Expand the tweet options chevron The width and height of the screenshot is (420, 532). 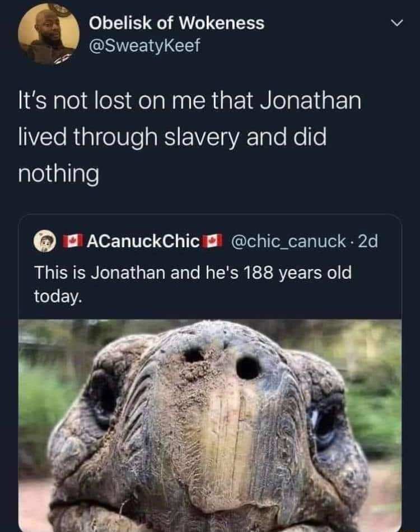(396, 24)
